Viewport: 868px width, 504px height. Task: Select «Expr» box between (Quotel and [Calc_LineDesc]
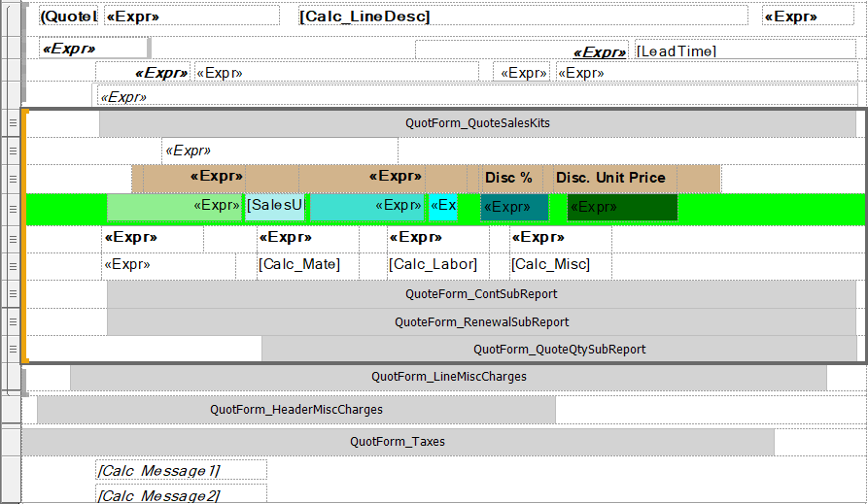[x=191, y=17]
